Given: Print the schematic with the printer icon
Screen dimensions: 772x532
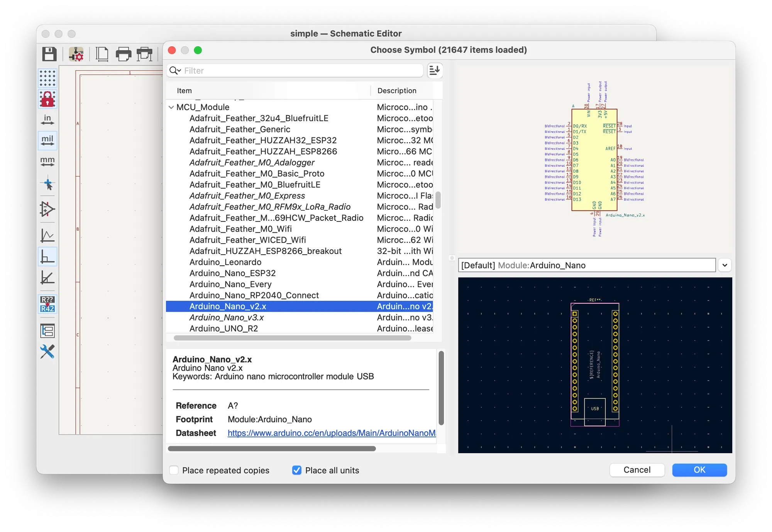Looking at the screenshot, I should pos(124,54).
